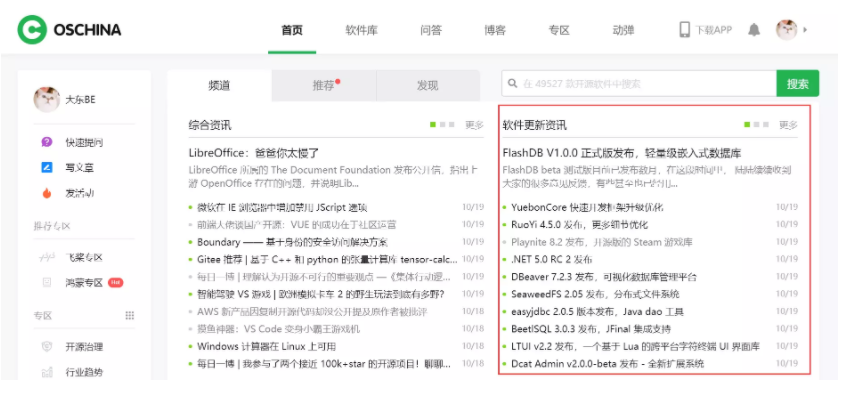The width and height of the screenshot is (842, 408).
Task: Switch to the 频道 tab
Action: coord(219,85)
